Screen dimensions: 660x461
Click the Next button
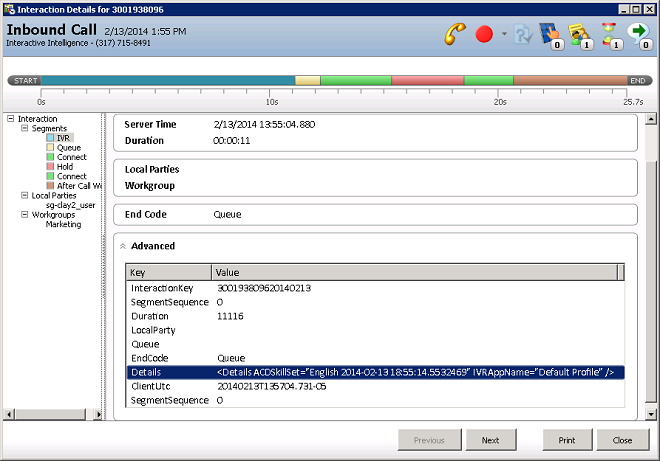click(x=490, y=440)
